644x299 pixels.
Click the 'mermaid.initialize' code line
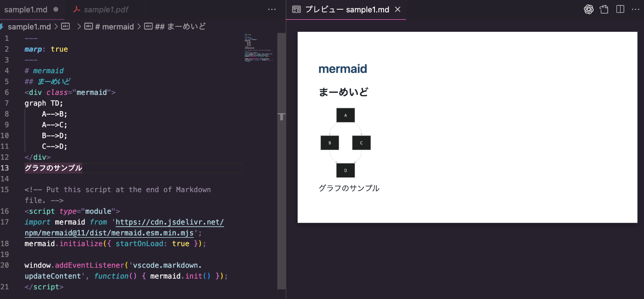pos(115,244)
